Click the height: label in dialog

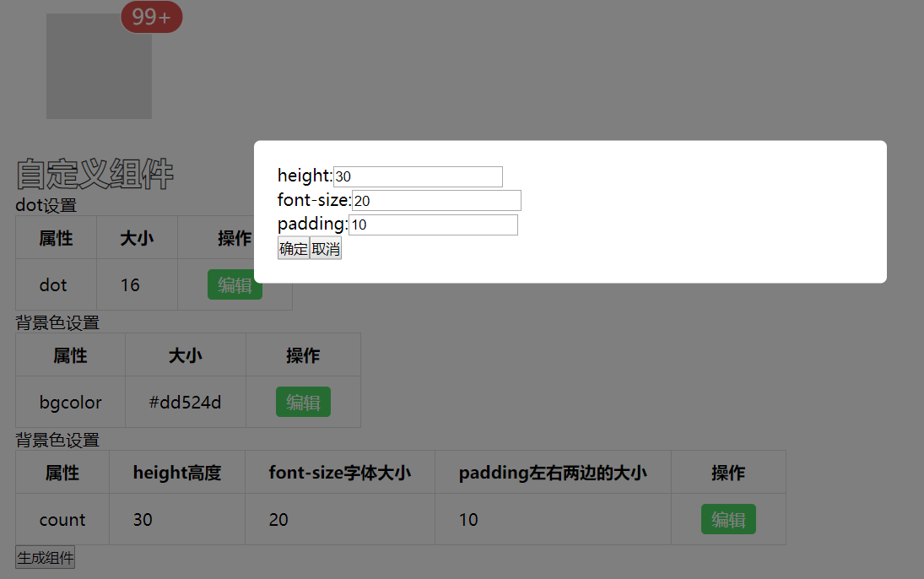point(305,176)
